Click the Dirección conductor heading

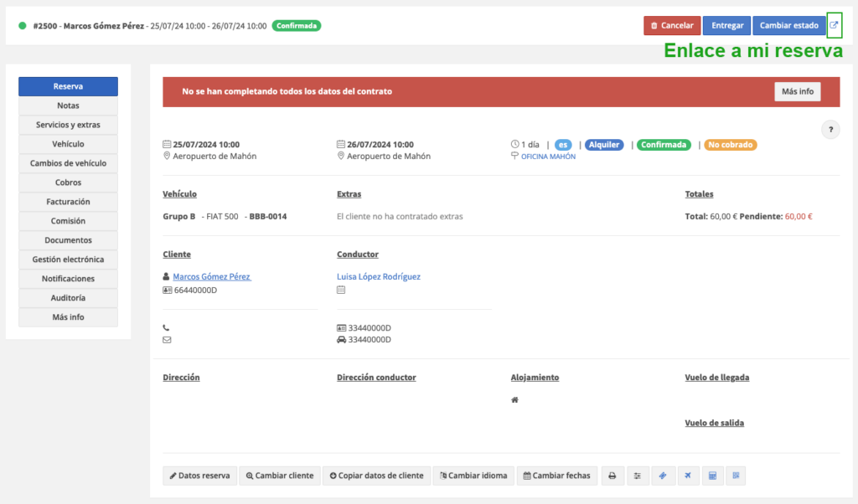pos(376,378)
